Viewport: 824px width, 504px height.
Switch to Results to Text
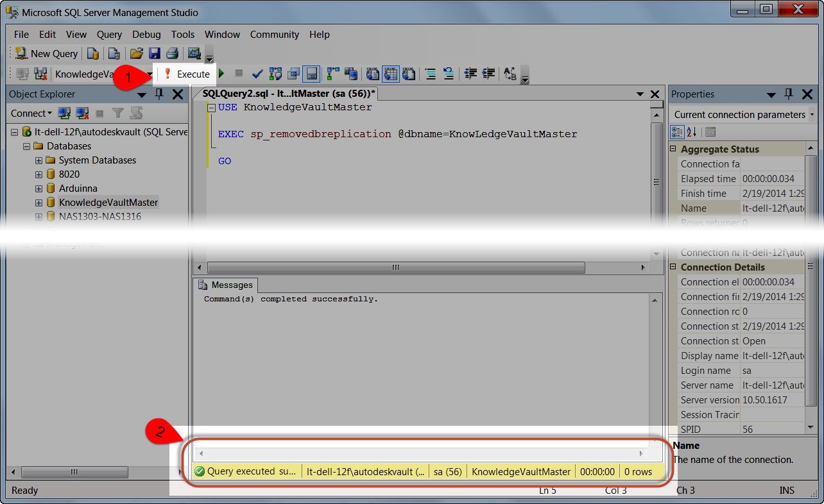coord(373,74)
